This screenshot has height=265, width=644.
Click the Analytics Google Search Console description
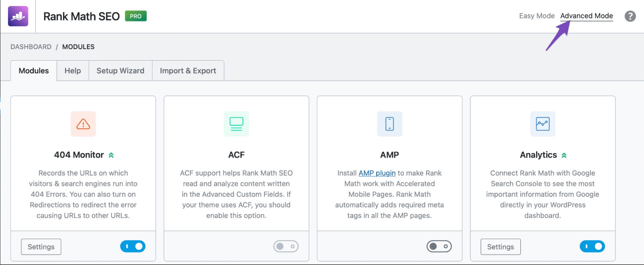tap(543, 194)
